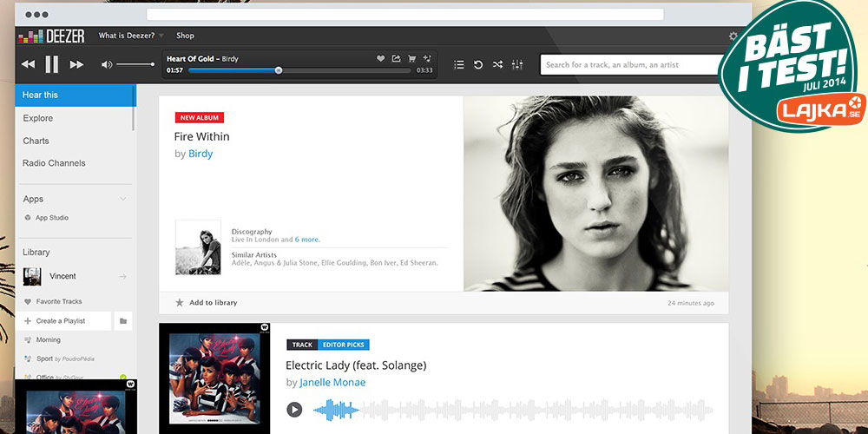Open the Janelle Monae artist link
Viewport: 868px width, 434px height.
click(x=332, y=383)
